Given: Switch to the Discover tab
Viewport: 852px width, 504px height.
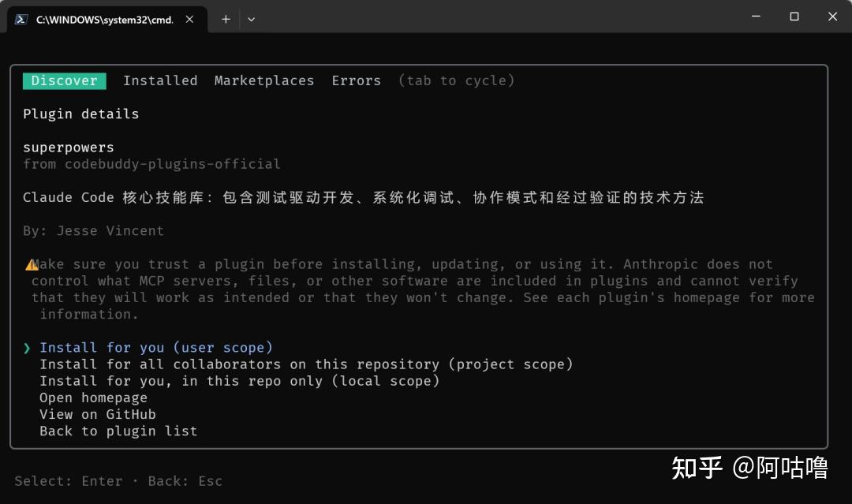Looking at the screenshot, I should pos(64,80).
